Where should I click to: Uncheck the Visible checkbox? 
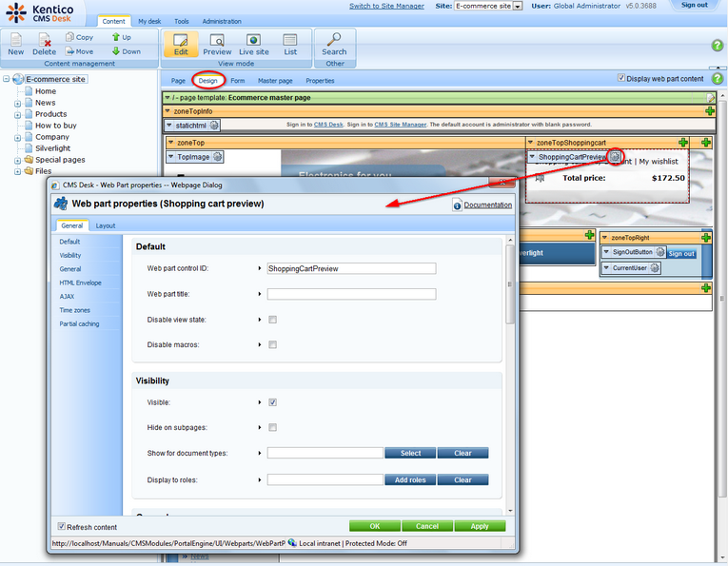[x=272, y=402]
